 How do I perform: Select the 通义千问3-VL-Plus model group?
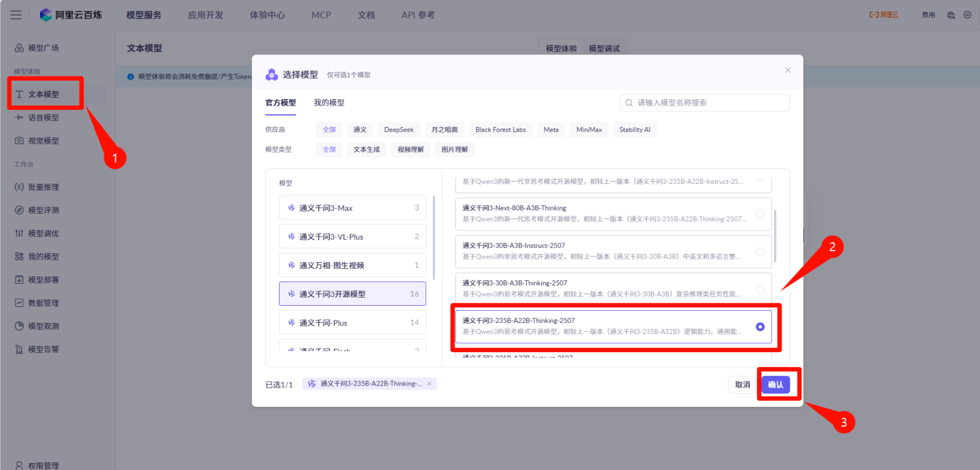coord(353,237)
